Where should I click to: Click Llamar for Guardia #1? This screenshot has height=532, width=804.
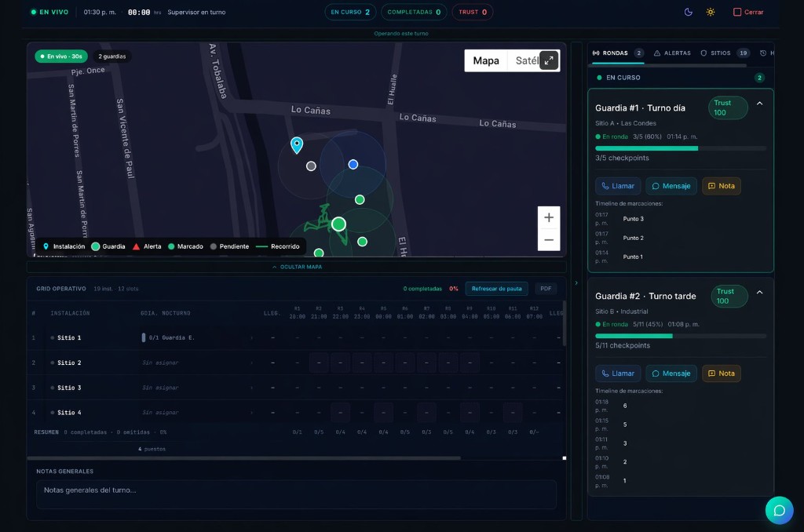617,185
